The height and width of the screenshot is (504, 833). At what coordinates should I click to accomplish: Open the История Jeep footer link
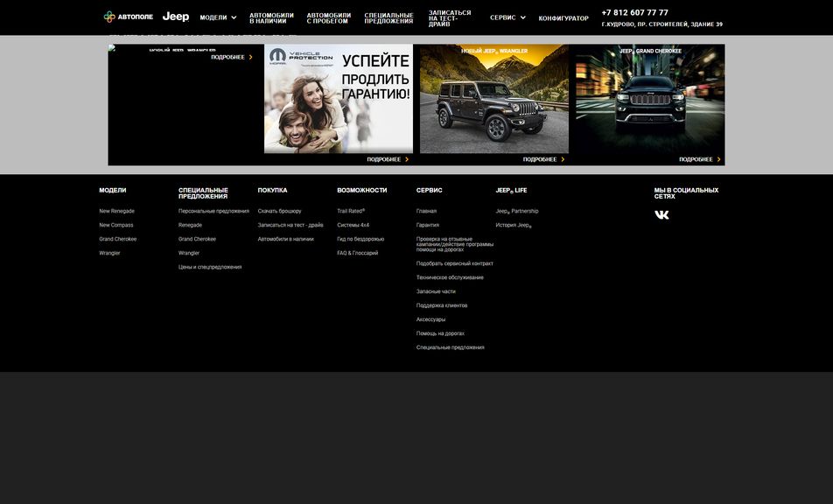point(514,225)
